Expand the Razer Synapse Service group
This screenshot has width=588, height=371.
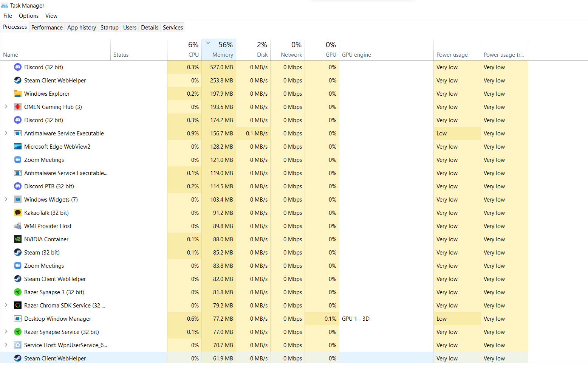click(6, 332)
